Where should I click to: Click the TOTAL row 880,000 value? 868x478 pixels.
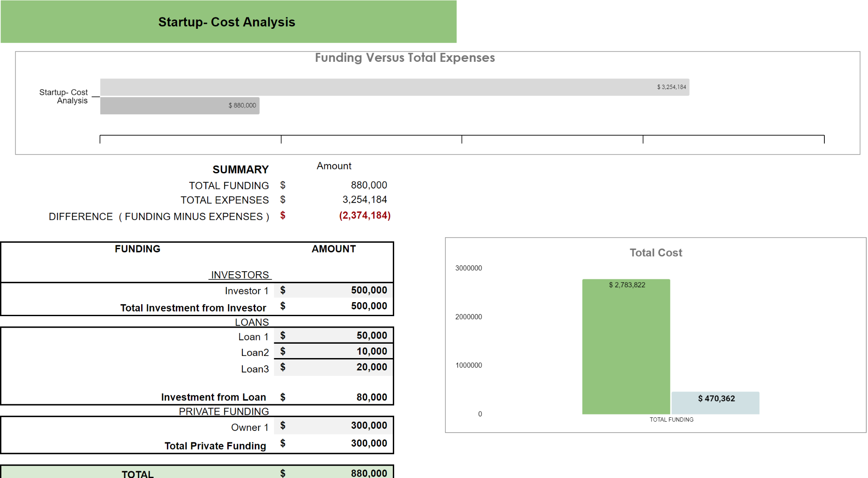click(x=369, y=473)
